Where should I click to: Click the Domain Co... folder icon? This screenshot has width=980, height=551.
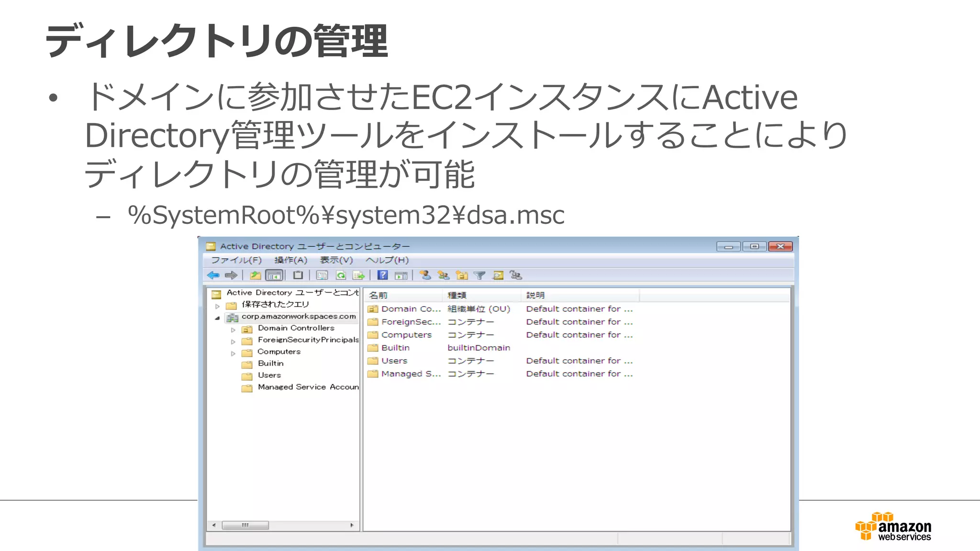[373, 309]
